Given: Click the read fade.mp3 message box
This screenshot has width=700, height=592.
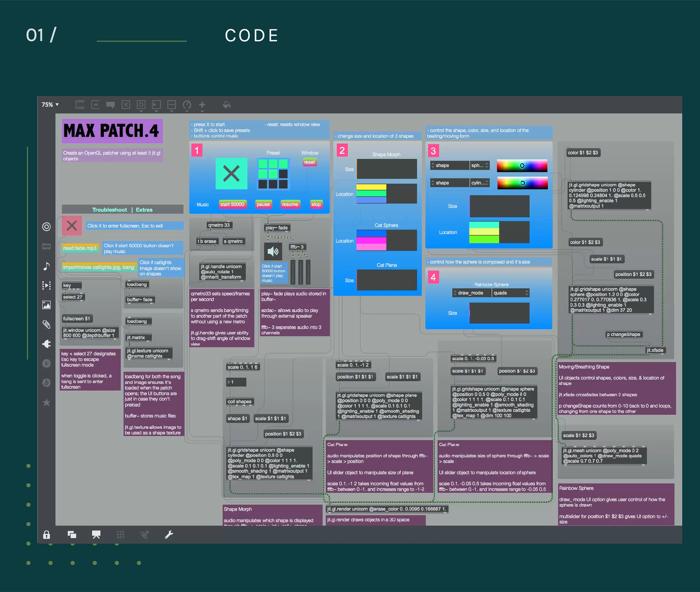Looking at the screenshot, I should point(80,248).
